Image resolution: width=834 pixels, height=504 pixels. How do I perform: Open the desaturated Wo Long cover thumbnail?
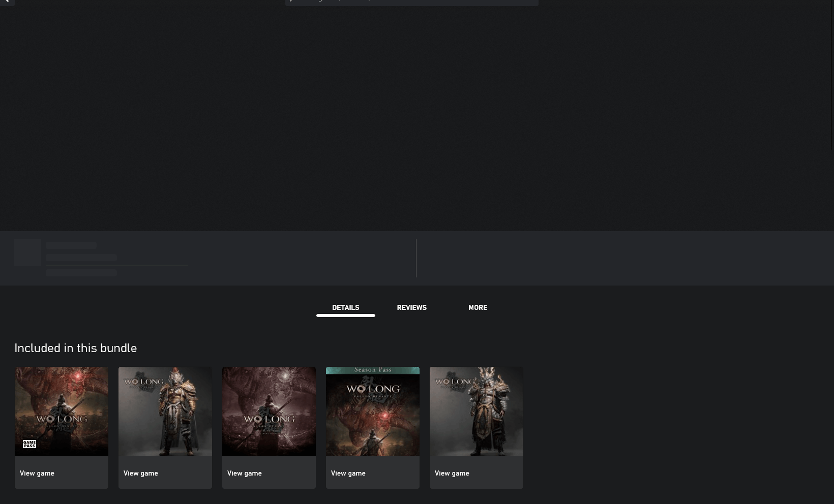tap(269, 411)
